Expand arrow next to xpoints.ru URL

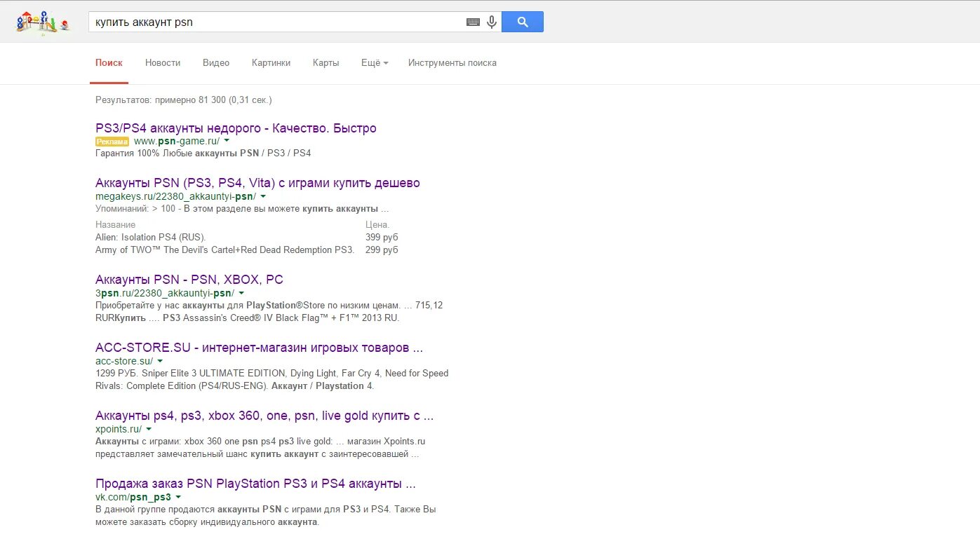tap(149, 429)
